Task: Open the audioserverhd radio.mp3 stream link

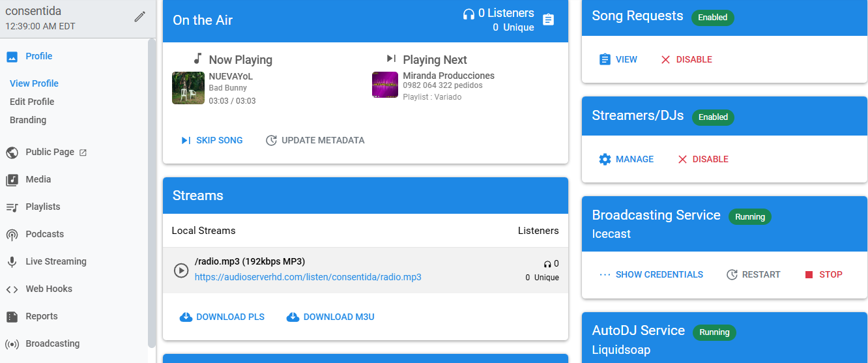Action: coord(308,277)
